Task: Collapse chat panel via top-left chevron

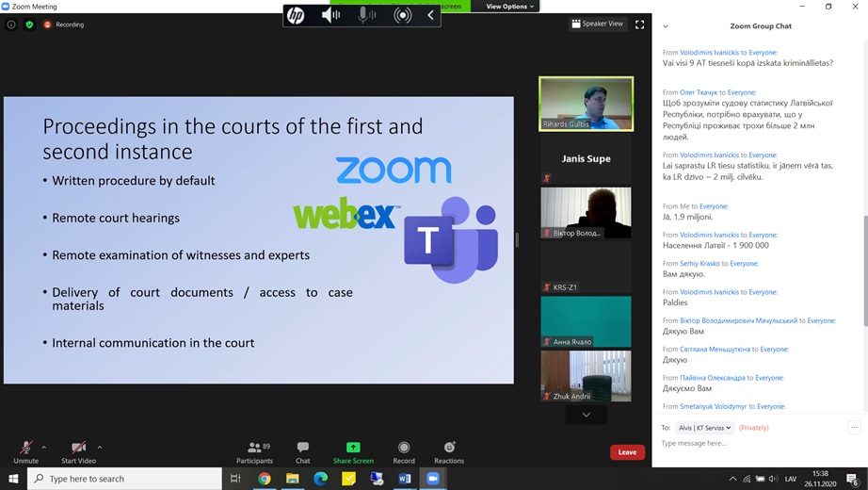Action: [666, 26]
